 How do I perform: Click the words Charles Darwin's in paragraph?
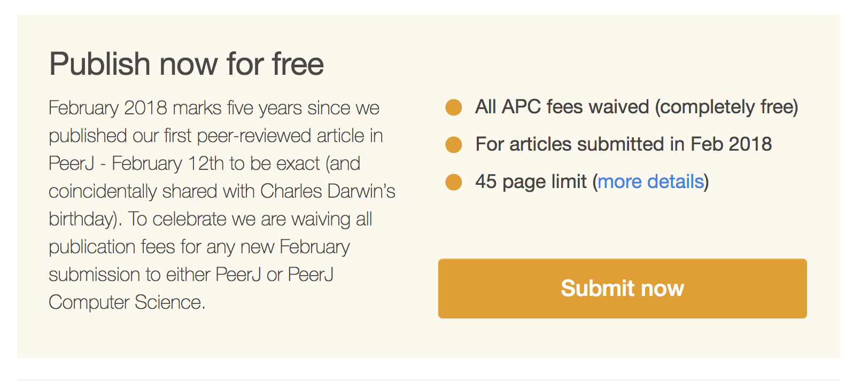coord(328,191)
